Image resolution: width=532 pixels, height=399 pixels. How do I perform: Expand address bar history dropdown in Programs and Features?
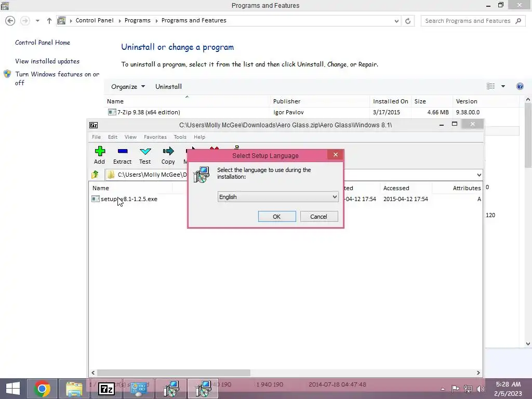tap(396, 21)
